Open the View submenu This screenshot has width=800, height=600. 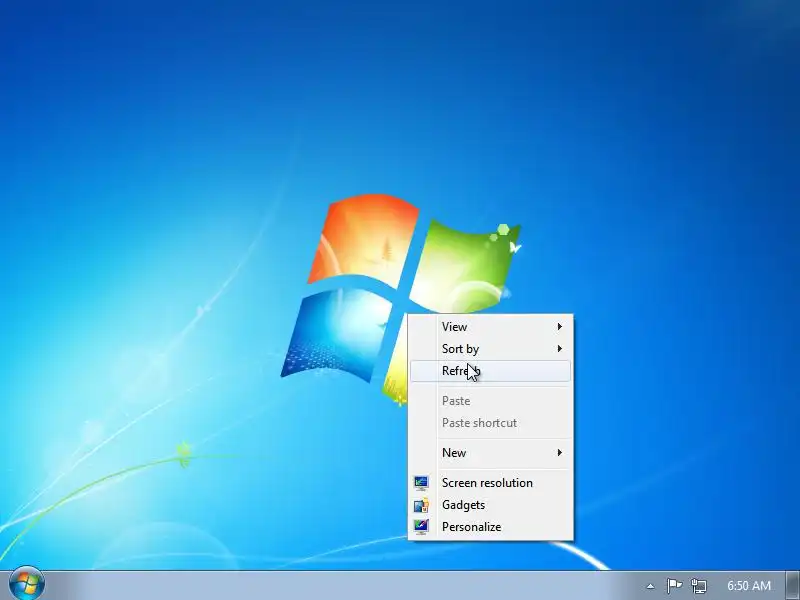click(490, 327)
